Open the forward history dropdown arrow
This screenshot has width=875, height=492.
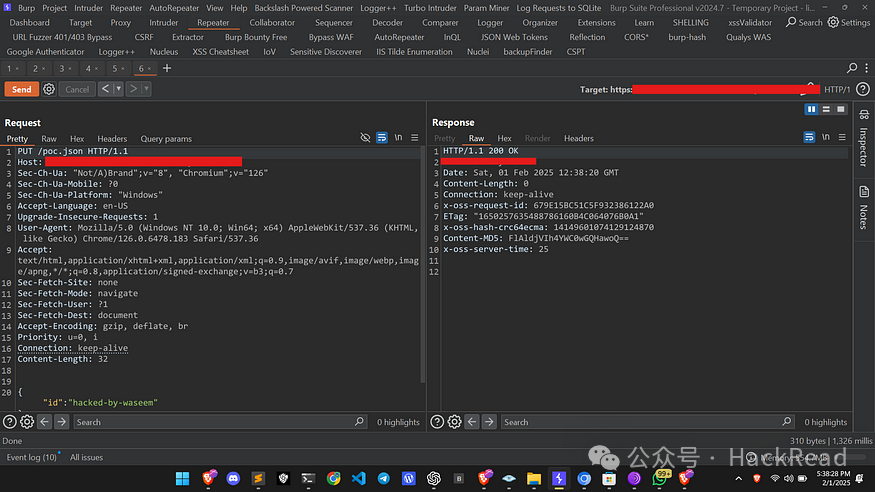146,89
